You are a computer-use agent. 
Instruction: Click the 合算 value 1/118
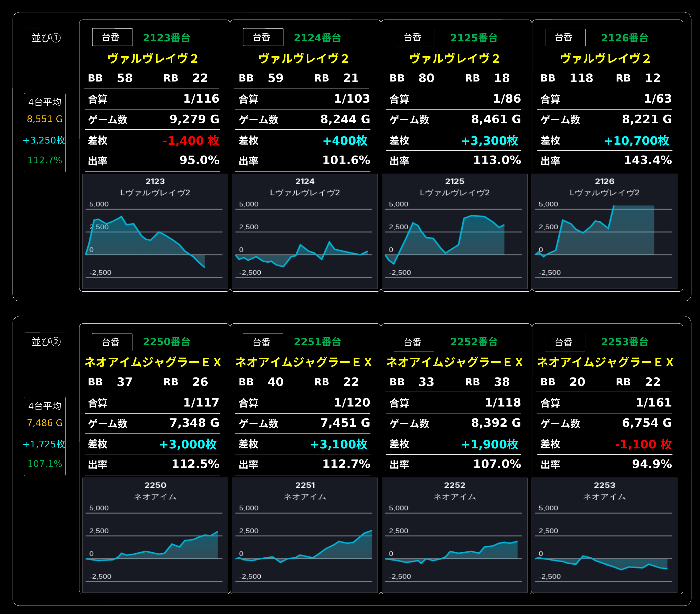[x=503, y=402]
